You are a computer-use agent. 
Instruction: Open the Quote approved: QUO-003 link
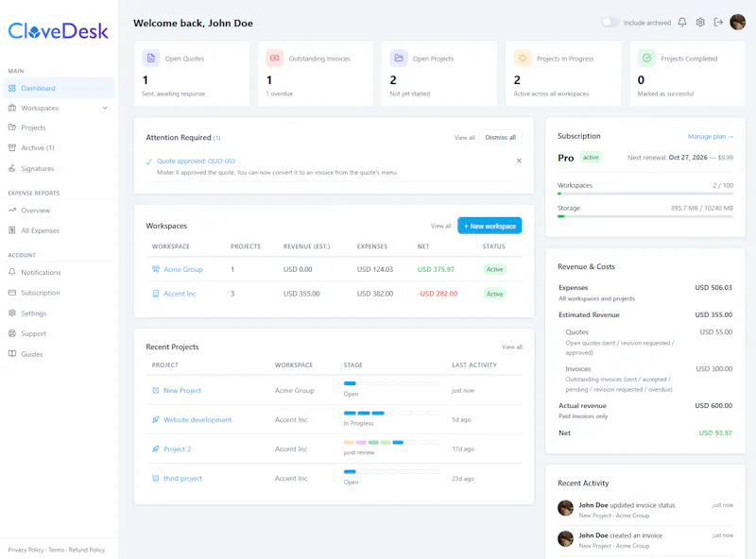pyautogui.click(x=197, y=161)
